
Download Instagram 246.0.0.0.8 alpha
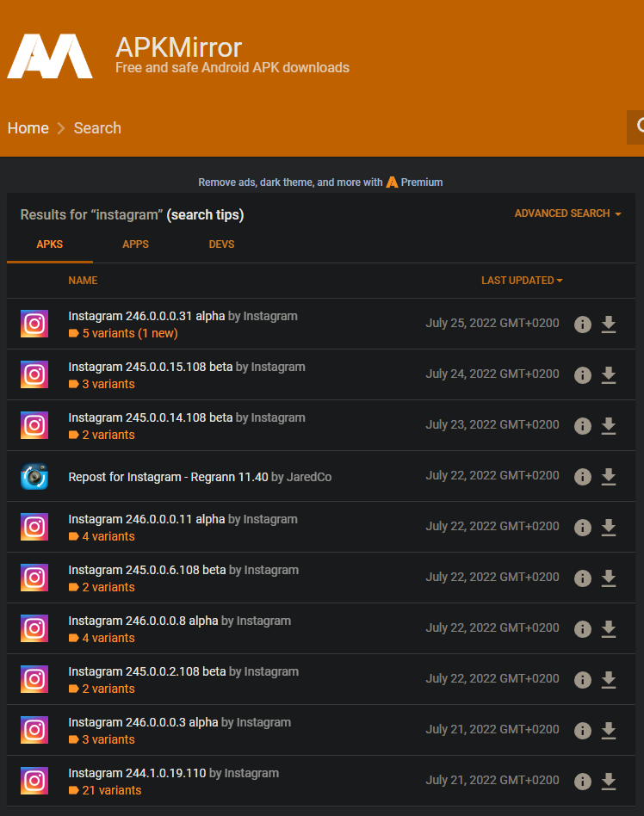point(609,628)
